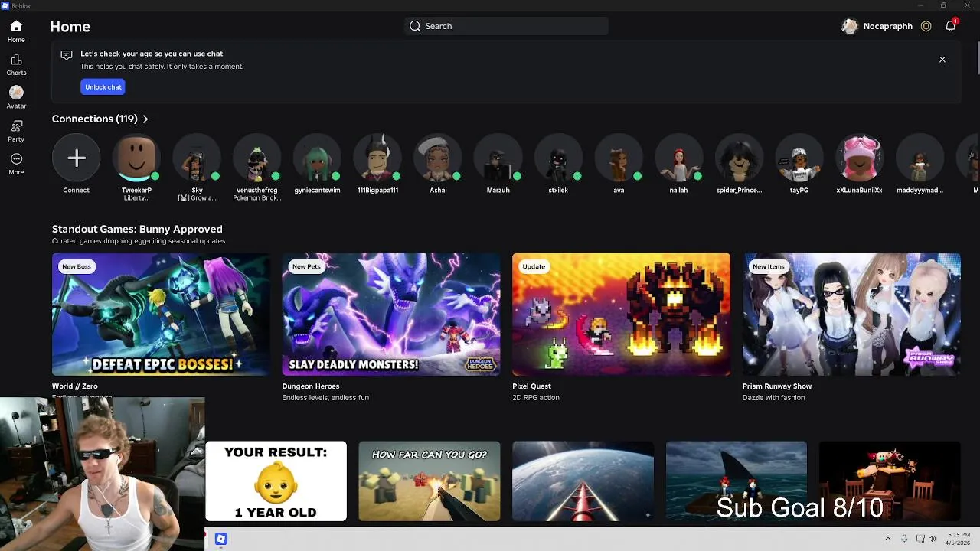This screenshot has height=551, width=980.
Task: Open Sky connection avatar
Action: [x=197, y=158]
